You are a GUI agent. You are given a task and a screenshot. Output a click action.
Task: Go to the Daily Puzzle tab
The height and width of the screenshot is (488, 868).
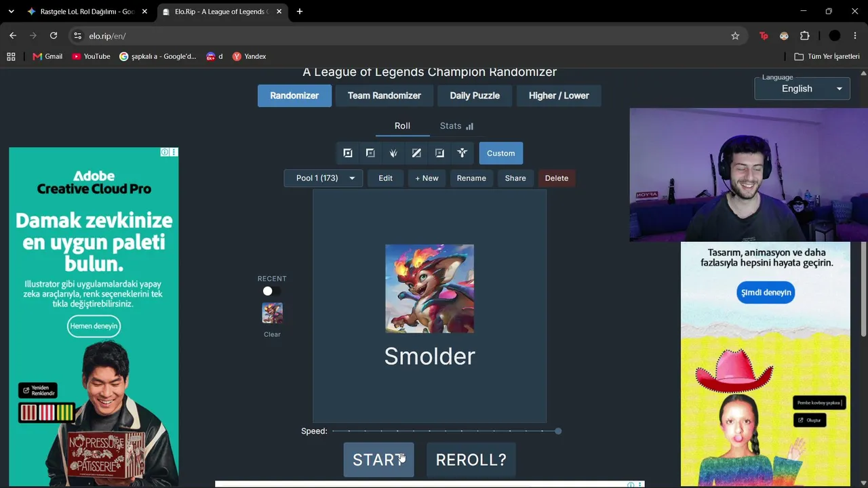(x=475, y=96)
